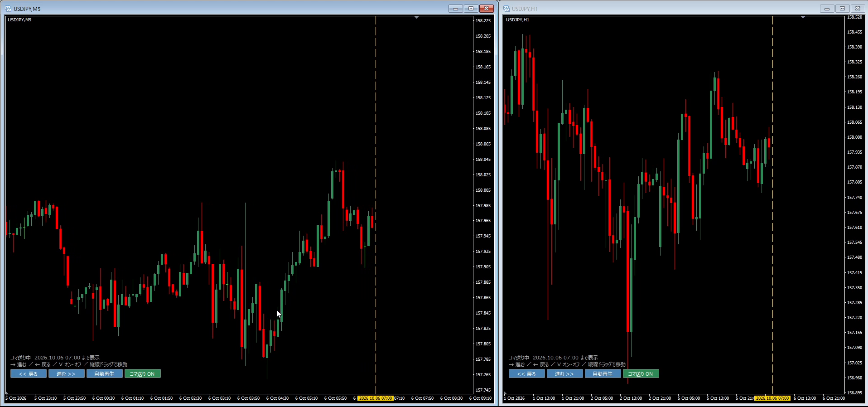Restore the USDJPY,M5 window
The width and height of the screenshot is (868, 407).
(x=471, y=9)
